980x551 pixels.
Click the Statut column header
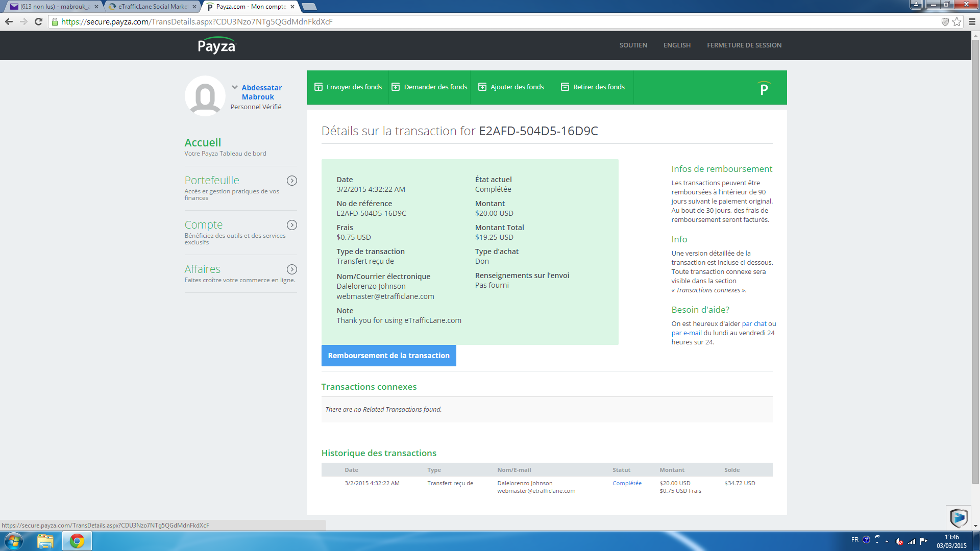pyautogui.click(x=621, y=470)
